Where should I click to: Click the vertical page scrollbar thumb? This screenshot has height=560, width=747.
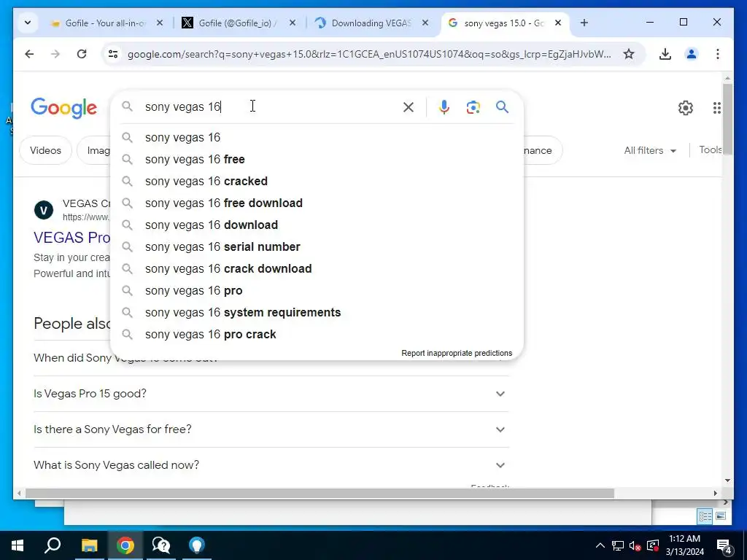coord(727,119)
